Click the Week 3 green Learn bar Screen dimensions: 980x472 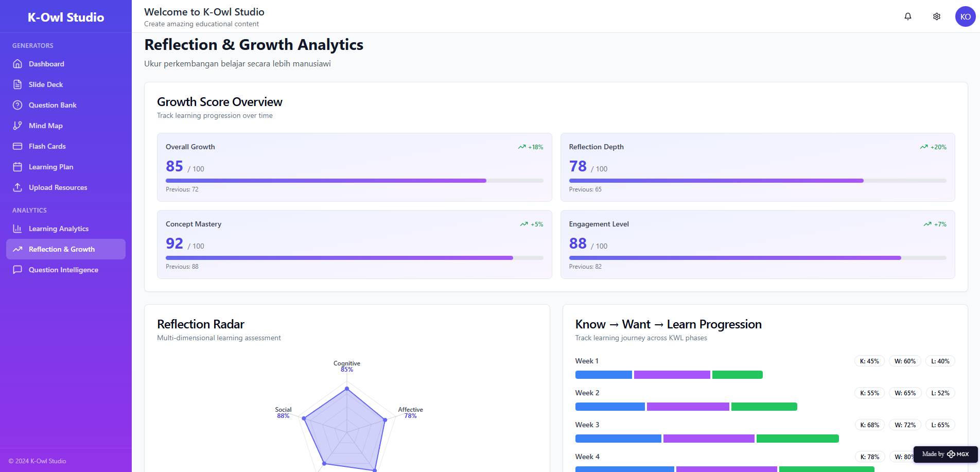point(798,439)
